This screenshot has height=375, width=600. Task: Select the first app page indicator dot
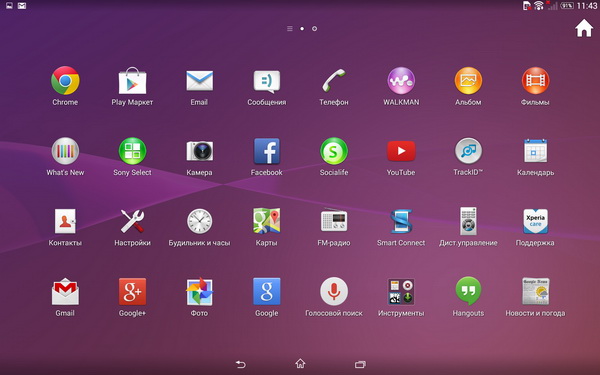tap(302, 29)
